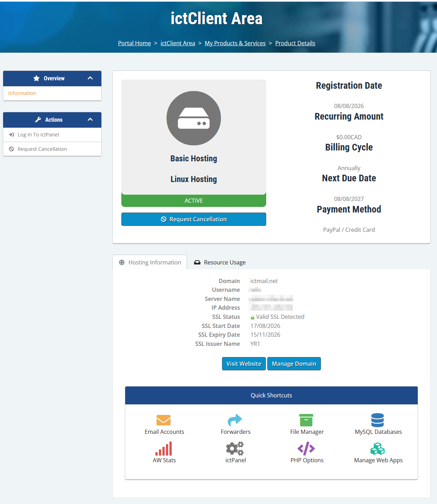Click the Manage Web Apps label
The height and width of the screenshot is (504, 437).
(x=378, y=460)
